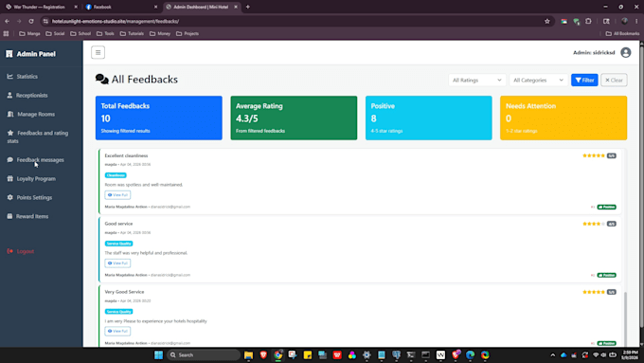Close the War Thunder tab

[76, 7]
